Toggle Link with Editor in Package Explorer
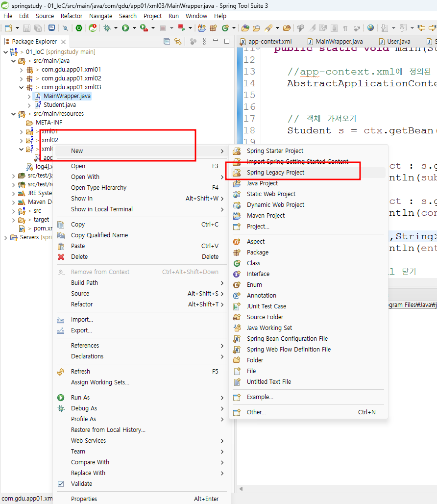The image size is (437, 504). pyautogui.click(x=177, y=42)
